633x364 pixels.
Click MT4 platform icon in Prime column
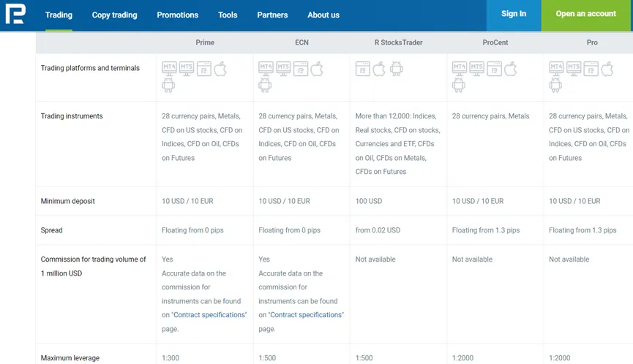169,69
